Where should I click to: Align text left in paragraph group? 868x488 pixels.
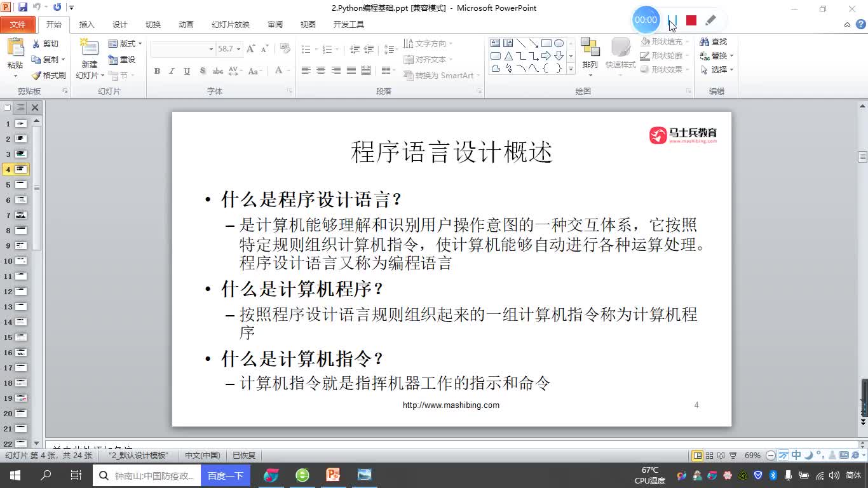pyautogui.click(x=306, y=71)
